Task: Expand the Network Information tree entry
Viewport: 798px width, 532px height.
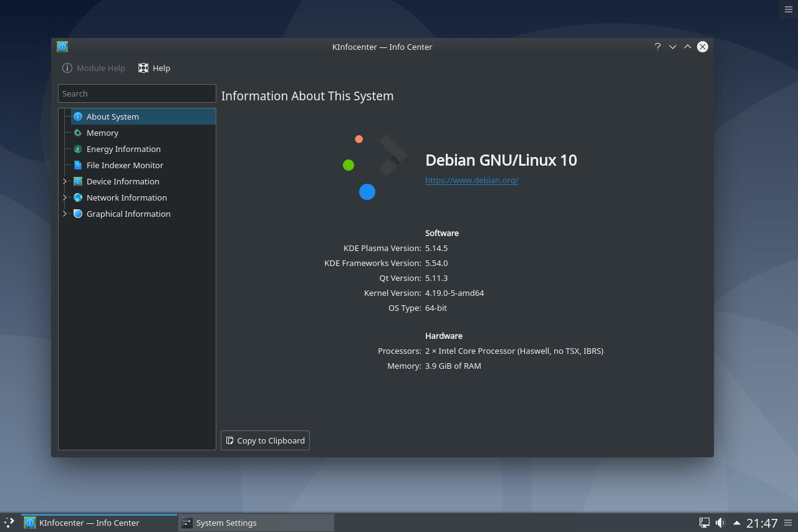Action: click(64, 197)
